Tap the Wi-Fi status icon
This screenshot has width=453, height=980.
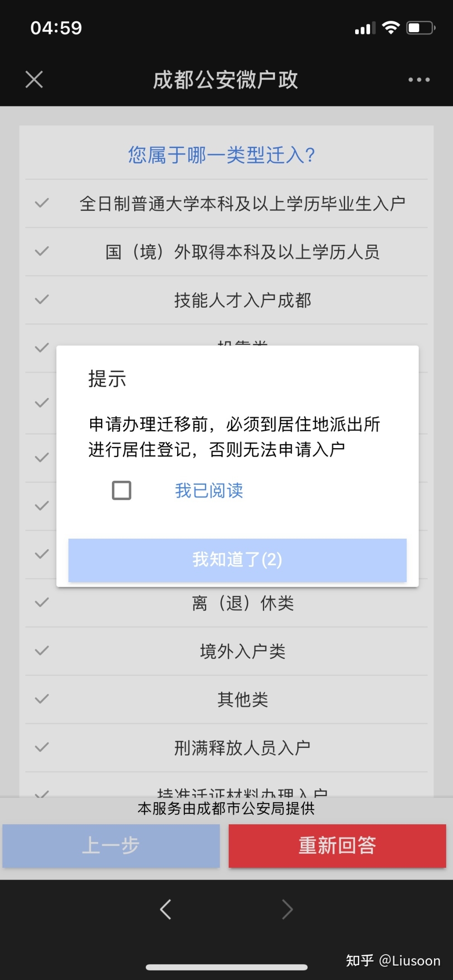(x=391, y=28)
